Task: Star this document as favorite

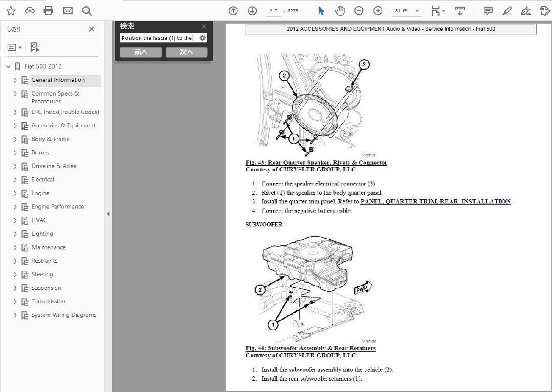Action: (10, 10)
